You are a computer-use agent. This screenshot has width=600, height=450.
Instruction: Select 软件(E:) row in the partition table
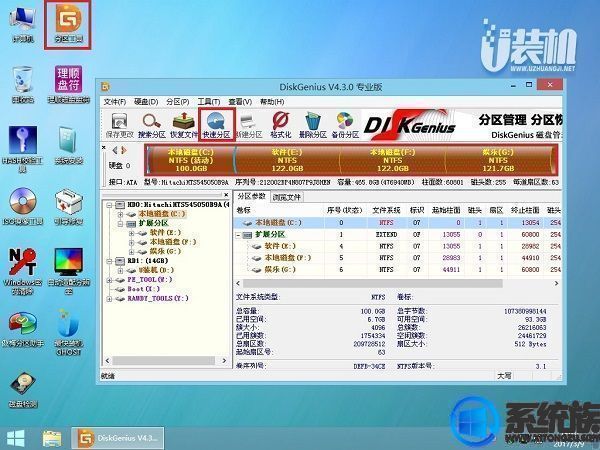tap(397, 246)
